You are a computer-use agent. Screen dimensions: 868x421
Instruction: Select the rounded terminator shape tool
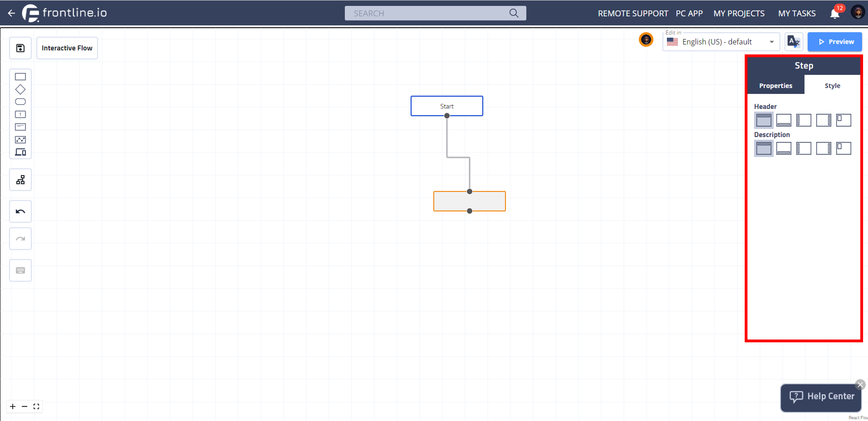point(20,102)
